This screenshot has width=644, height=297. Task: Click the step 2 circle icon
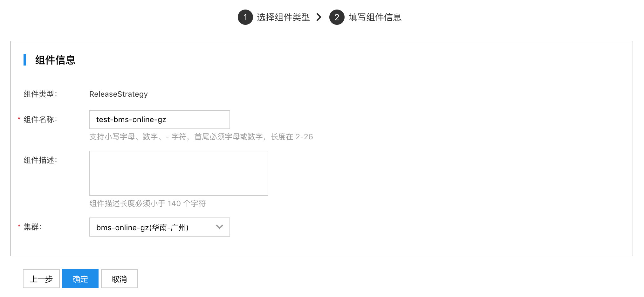(x=337, y=17)
